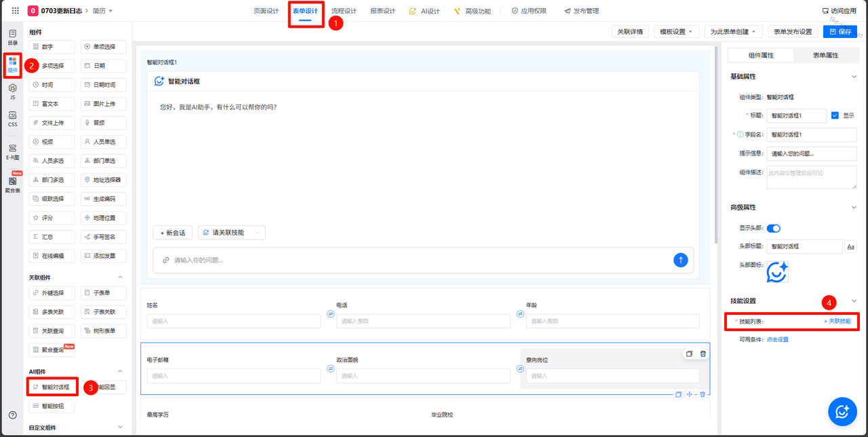This screenshot has width=868, height=437.
Task: Click the 提示信息 input field
Action: (x=811, y=153)
